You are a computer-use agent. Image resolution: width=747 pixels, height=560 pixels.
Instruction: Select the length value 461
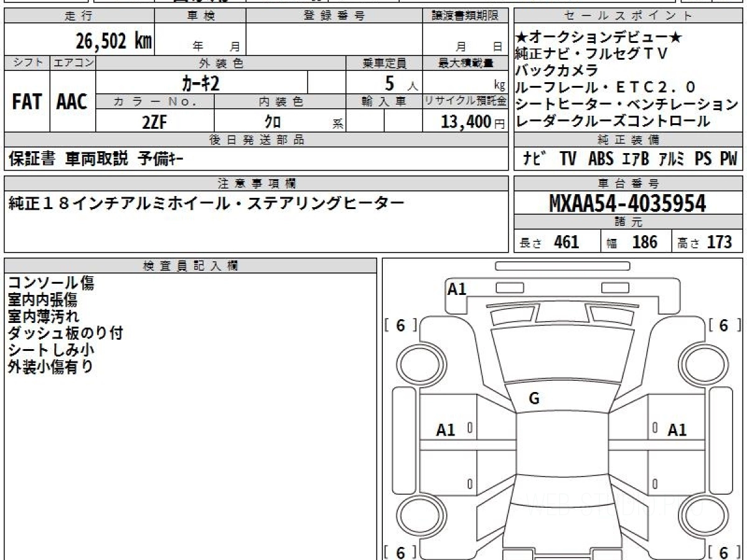pyautogui.click(x=566, y=242)
